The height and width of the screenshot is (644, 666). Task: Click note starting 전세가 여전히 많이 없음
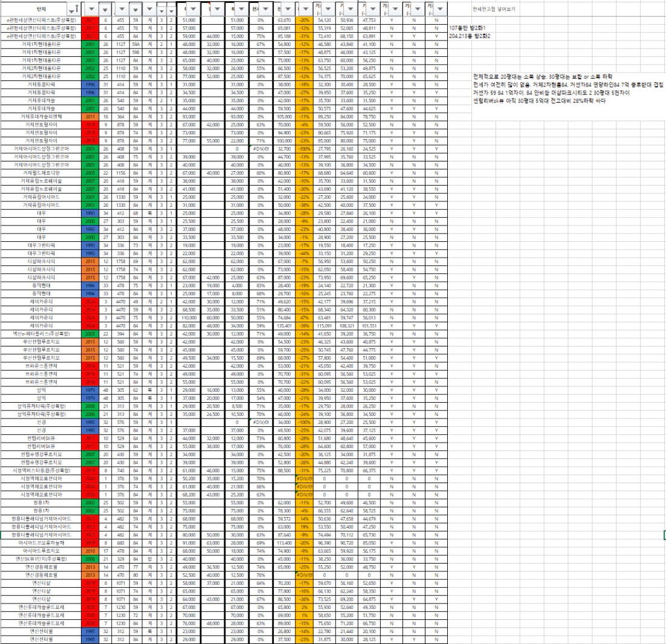coord(567,85)
